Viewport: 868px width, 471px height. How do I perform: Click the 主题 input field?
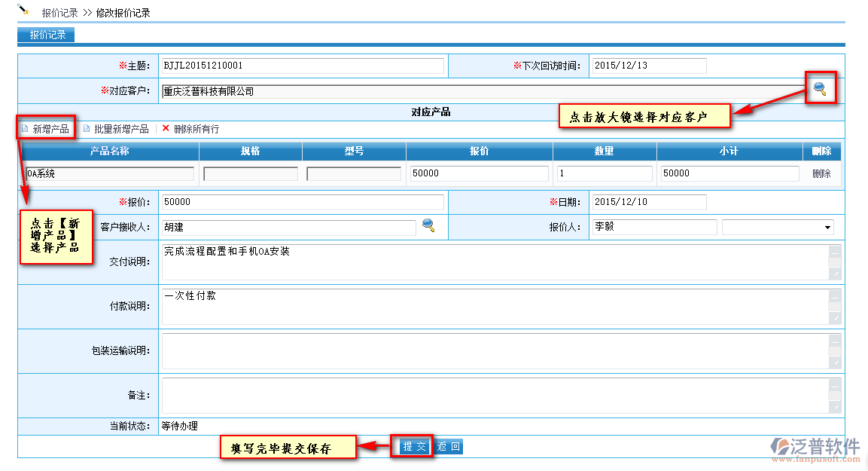(x=302, y=66)
